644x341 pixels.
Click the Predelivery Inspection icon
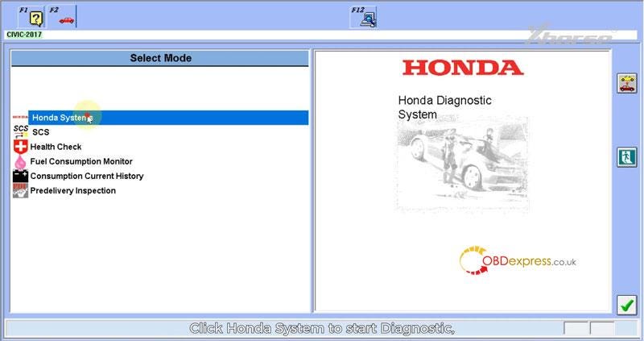[21, 191]
